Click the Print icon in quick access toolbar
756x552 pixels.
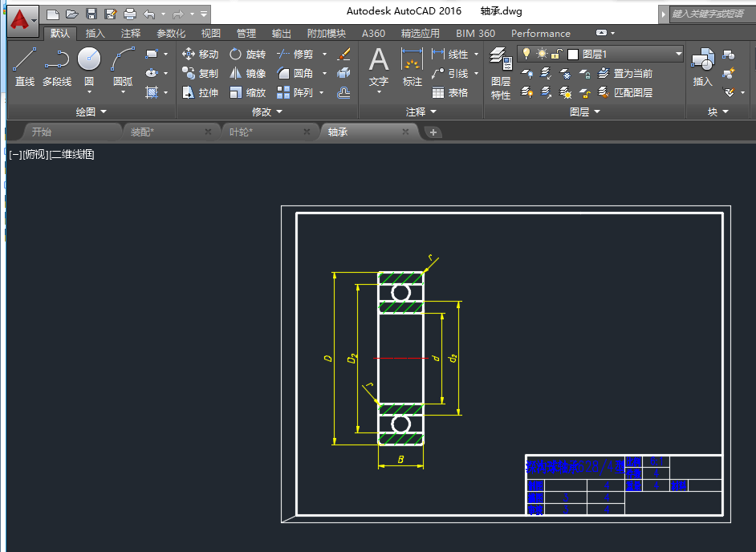pos(130,14)
